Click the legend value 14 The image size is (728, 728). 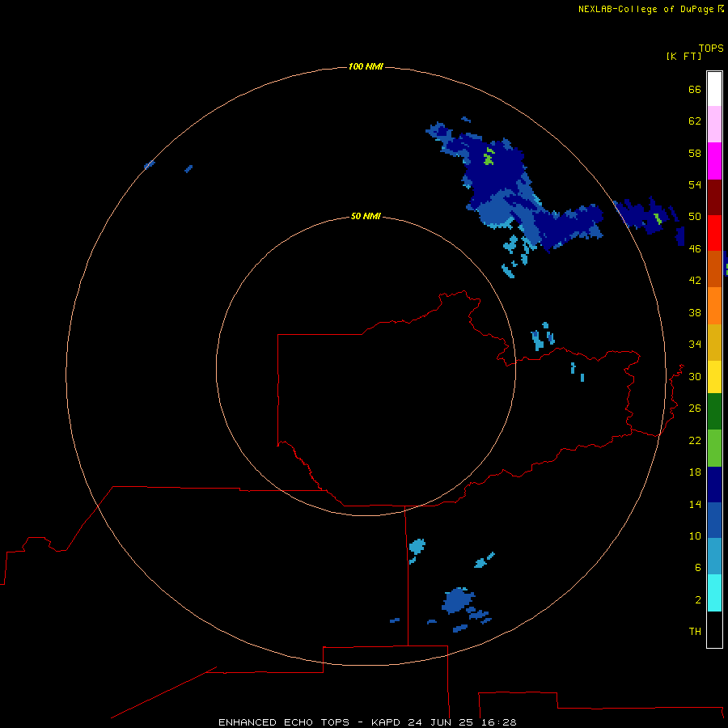tap(695, 504)
